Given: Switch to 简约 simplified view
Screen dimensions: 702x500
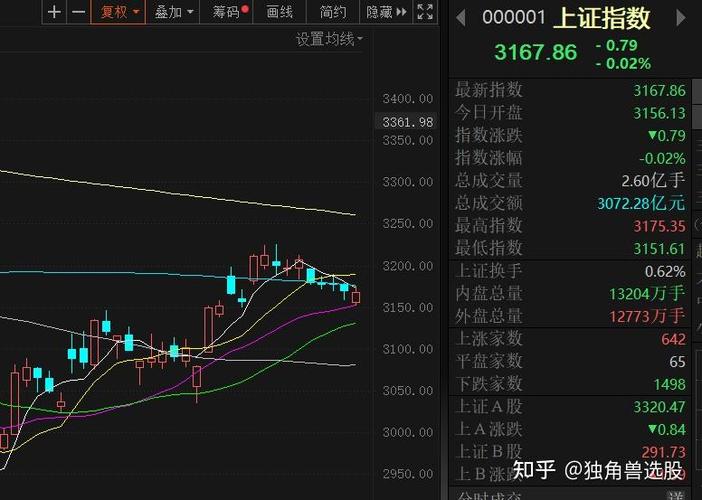Looking at the screenshot, I should tap(332, 12).
